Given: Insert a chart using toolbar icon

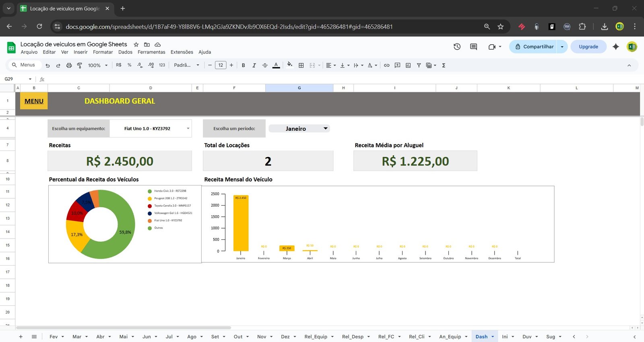Looking at the screenshot, I should (408, 65).
